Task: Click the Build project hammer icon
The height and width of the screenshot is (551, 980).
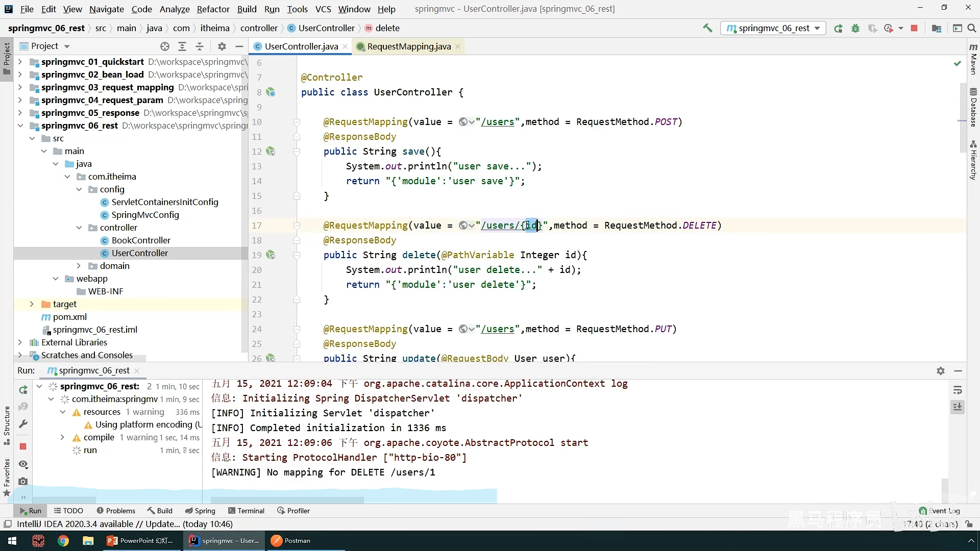Action: point(707,28)
